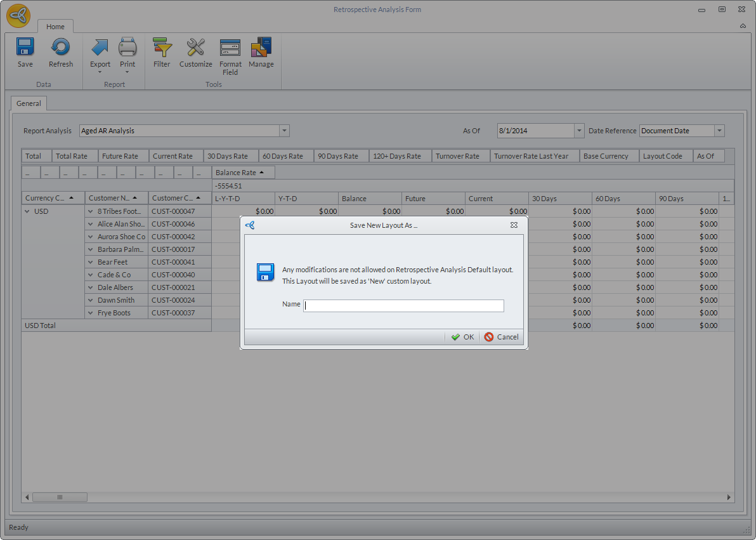
Task: Click the horizontal scrollbar thumb
Action: [x=60, y=497]
